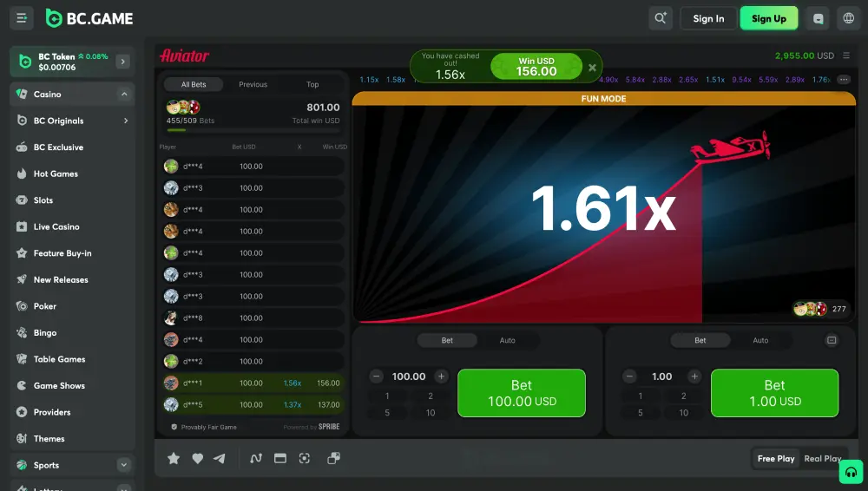Collapse the Casino section in sidebar
This screenshot has height=491, width=868.
(124, 94)
